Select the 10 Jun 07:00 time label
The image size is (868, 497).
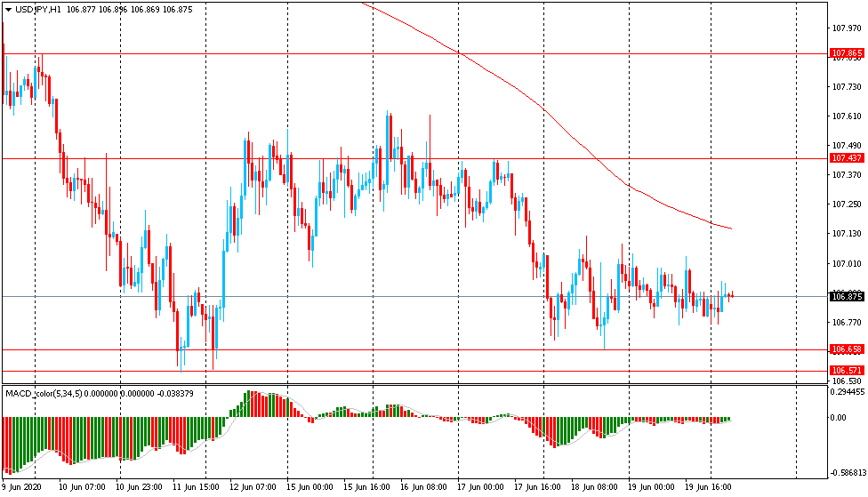point(80,487)
